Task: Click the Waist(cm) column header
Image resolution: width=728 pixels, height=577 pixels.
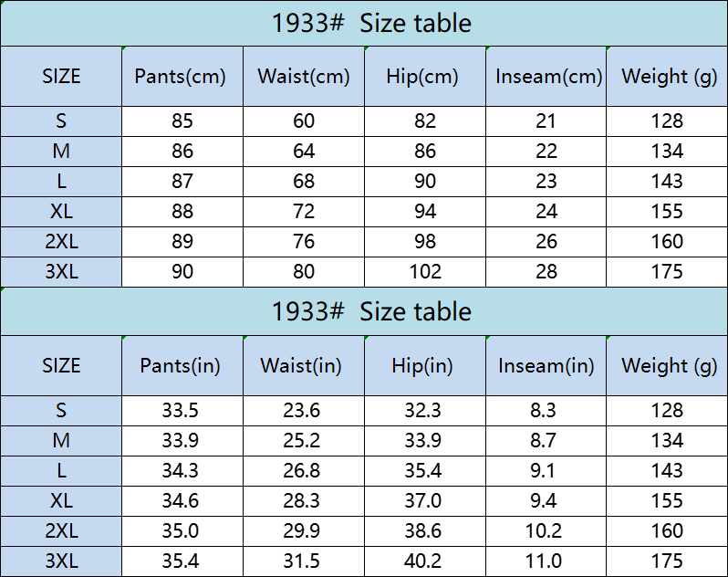Action: [x=304, y=76]
